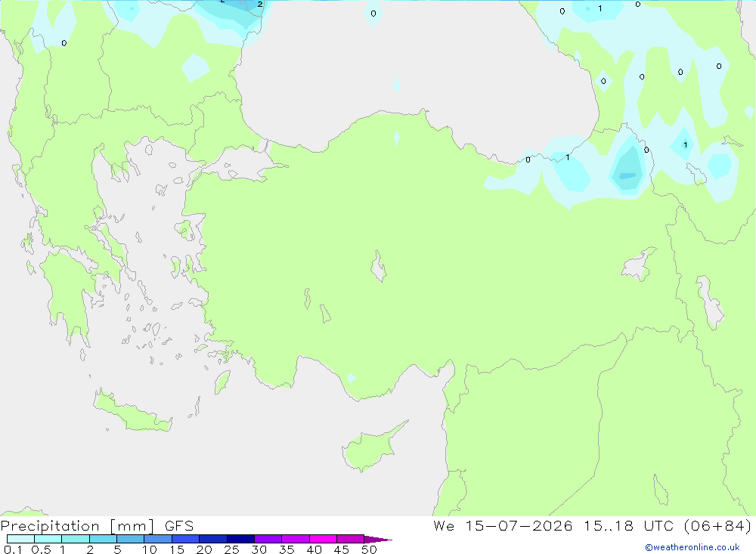Click the "50" legend scale label
The height and width of the screenshot is (554, 756).
click(x=369, y=549)
